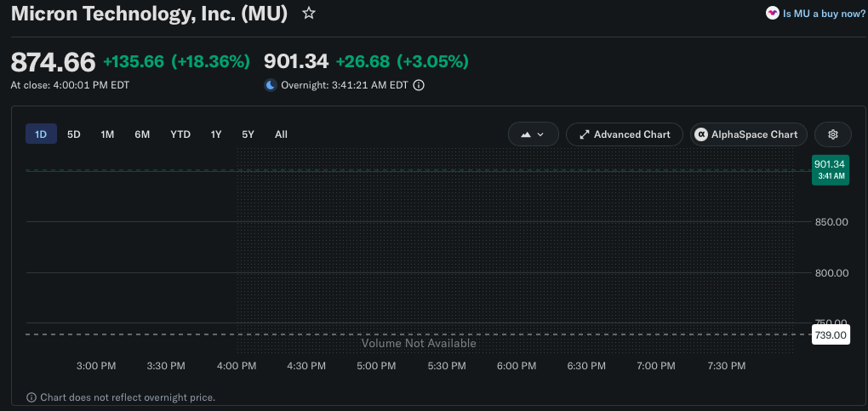Click the 3:00 PM time label
The image size is (868, 411).
(96, 366)
